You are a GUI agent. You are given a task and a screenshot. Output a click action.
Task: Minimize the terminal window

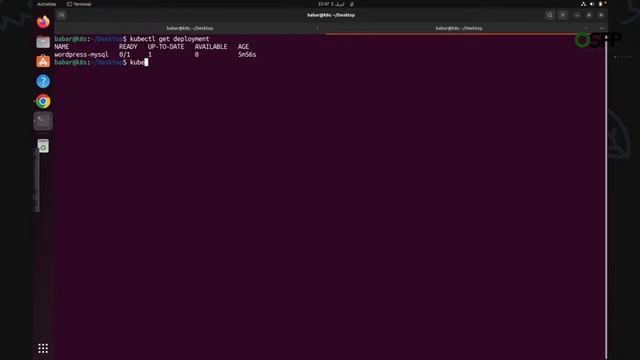(x=577, y=15)
